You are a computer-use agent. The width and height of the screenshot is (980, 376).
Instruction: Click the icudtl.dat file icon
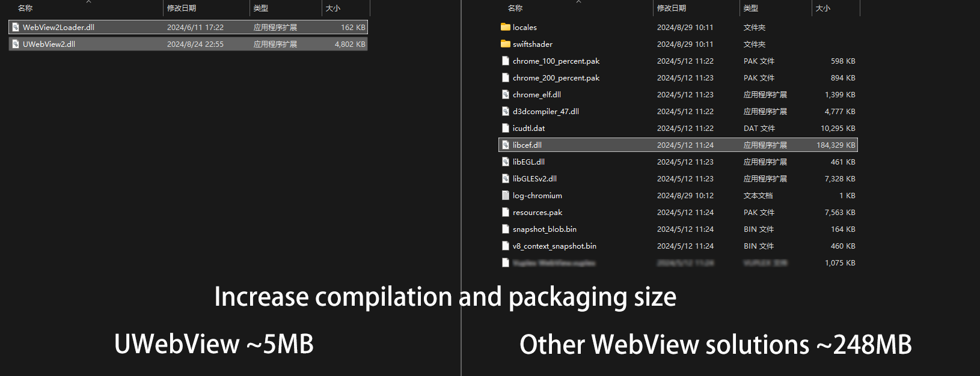coord(506,128)
